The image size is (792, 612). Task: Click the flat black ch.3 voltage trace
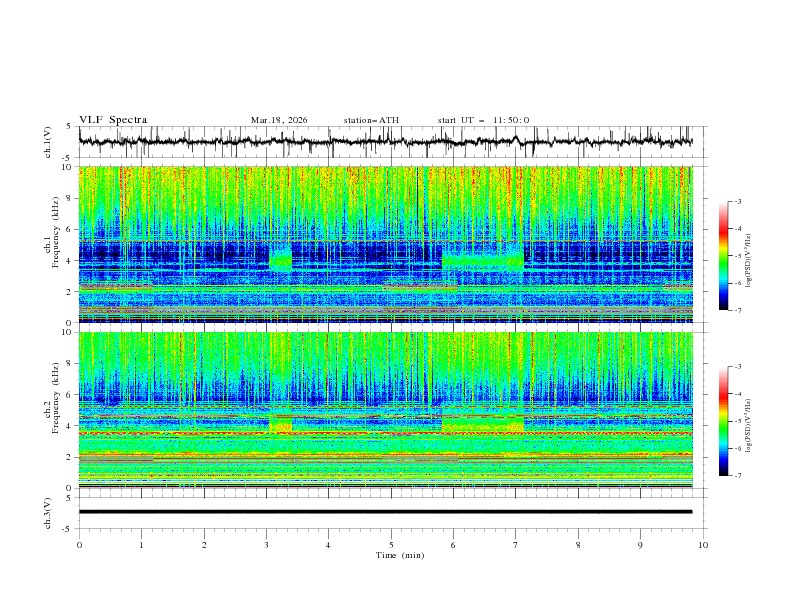(x=385, y=512)
